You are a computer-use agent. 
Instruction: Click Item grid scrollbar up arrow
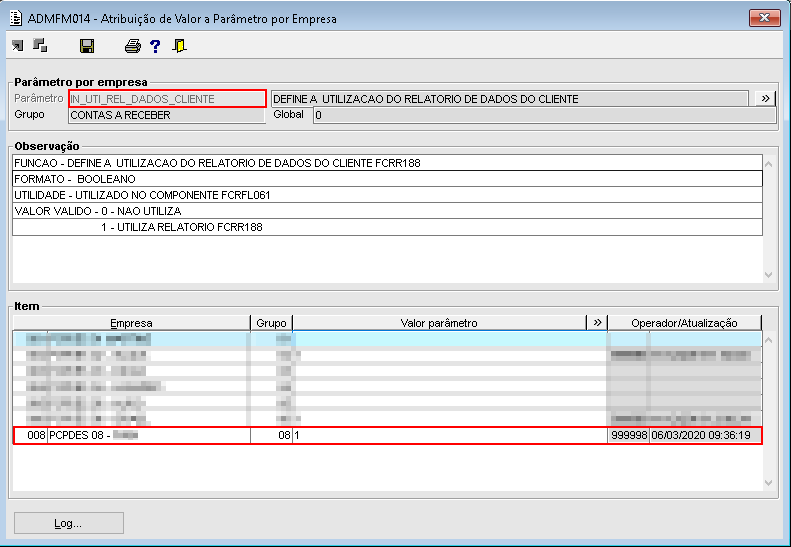tap(769, 340)
